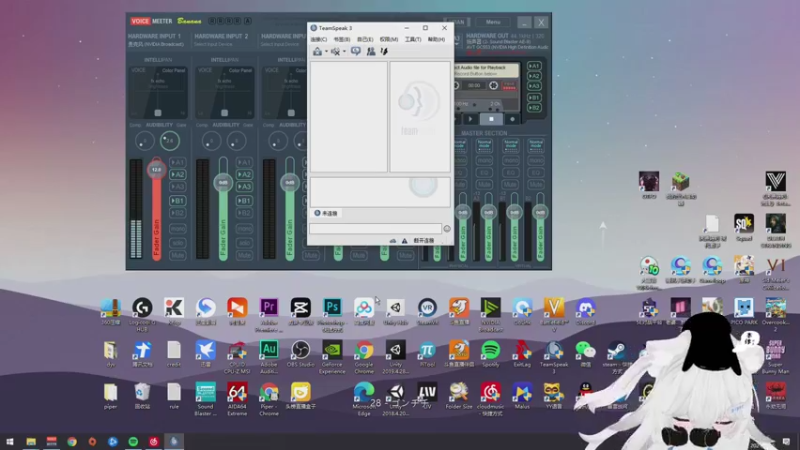This screenshot has height=450, width=800.
Task: Open Unity Hub desktop icon
Action: 395,311
